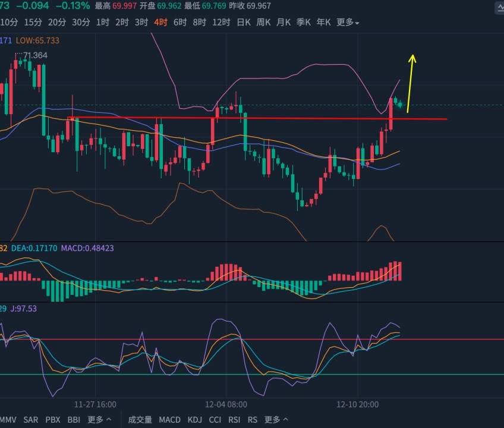
Task: Open the 周K weekly chart
Action: 263,22
